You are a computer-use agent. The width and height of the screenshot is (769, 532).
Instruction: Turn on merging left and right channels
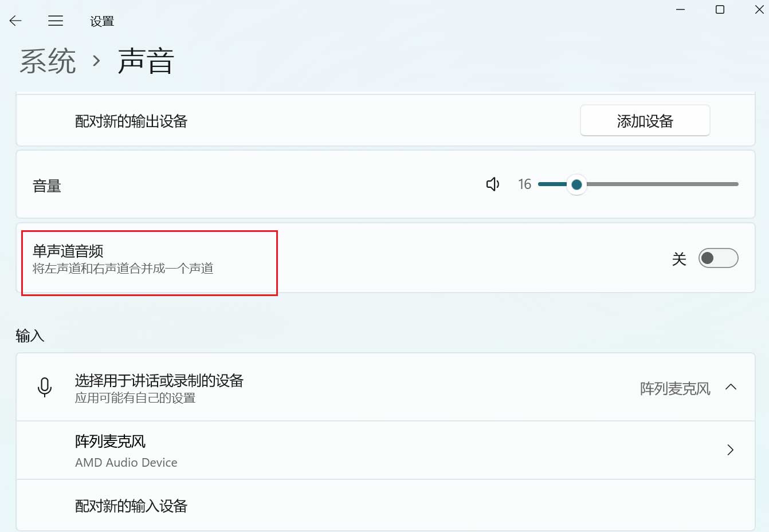[x=718, y=258]
